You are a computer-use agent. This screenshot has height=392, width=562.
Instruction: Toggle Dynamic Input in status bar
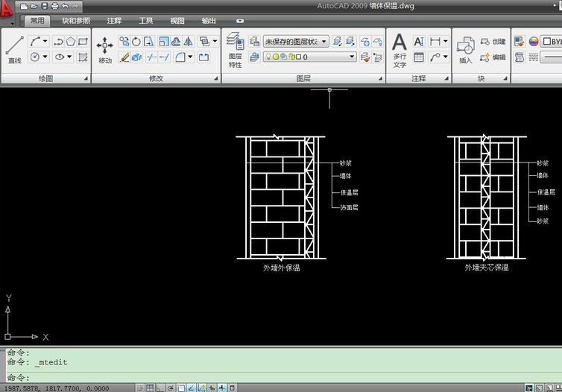point(212,388)
